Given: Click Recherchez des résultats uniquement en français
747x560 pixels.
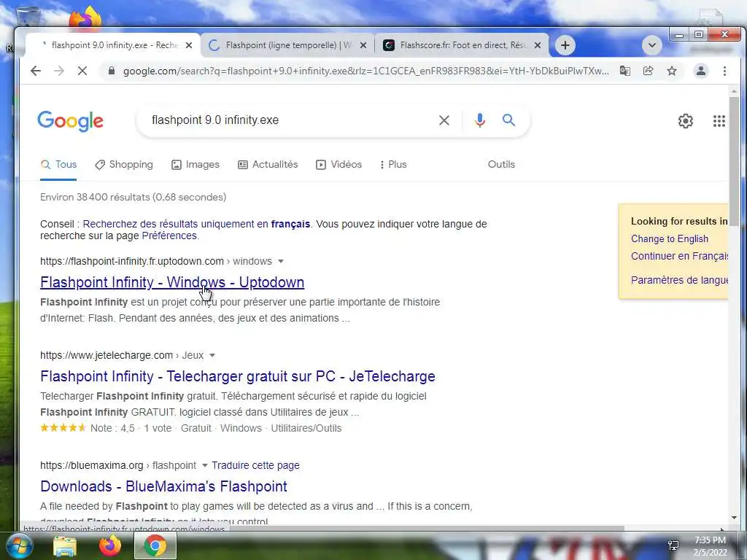Looking at the screenshot, I should coord(196,224).
